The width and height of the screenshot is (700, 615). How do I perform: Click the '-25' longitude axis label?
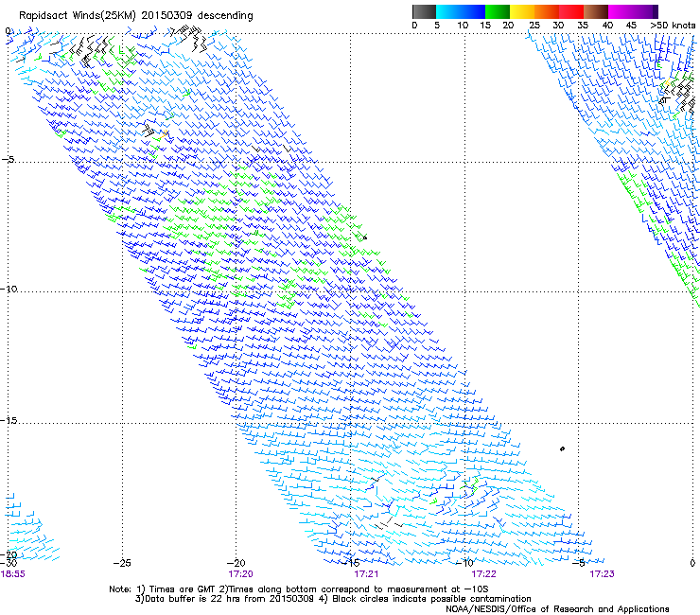click(122, 563)
